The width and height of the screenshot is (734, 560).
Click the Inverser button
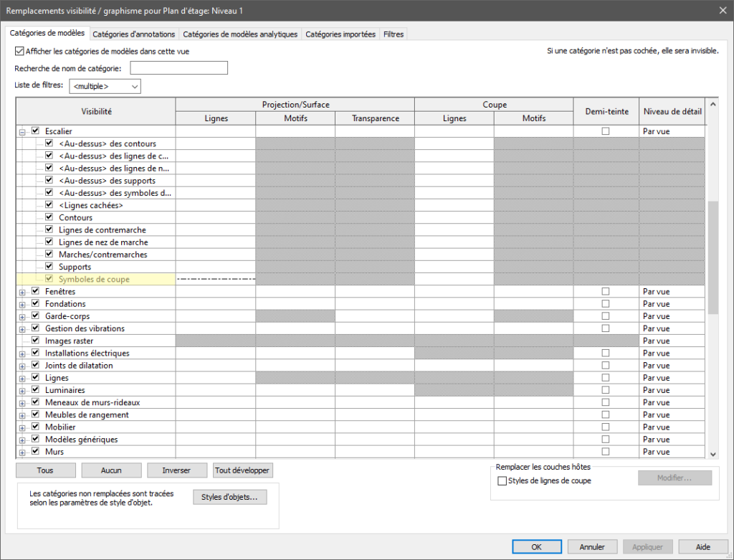[x=176, y=470]
